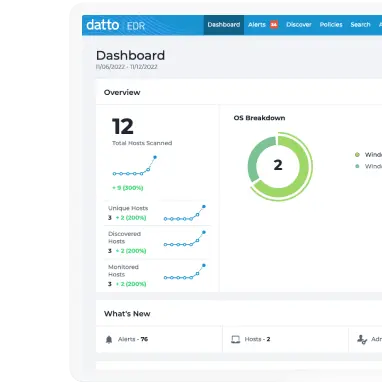Click the Discovered Hosts trend sparkline
The height and width of the screenshot is (382, 382).
pos(185,239)
